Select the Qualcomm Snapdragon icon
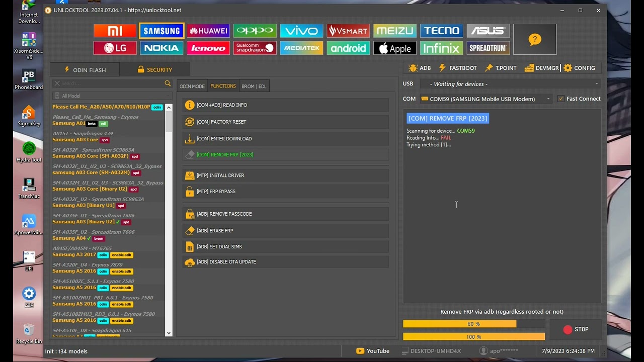Image resolution: width=644 pixels, height=362 pixels. 255,48
